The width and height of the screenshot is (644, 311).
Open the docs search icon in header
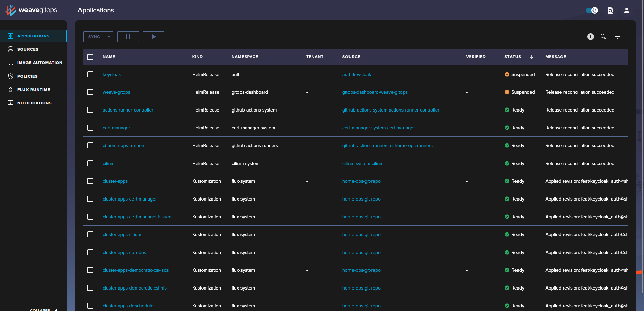610,10
